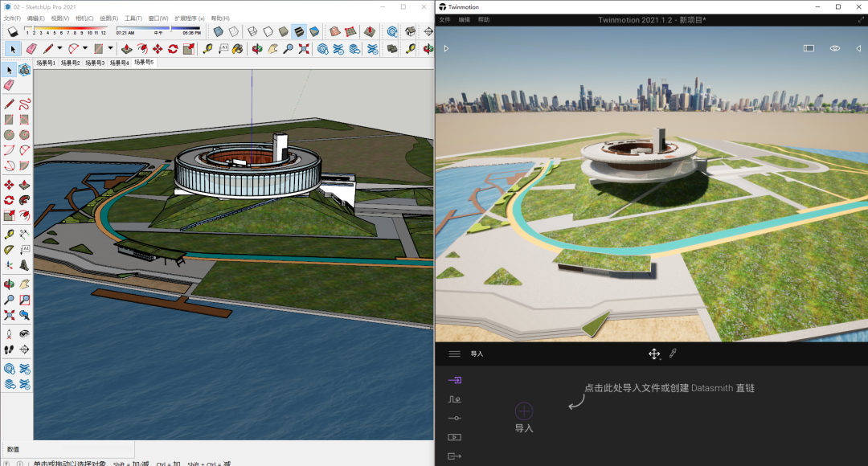Select the Push/Pull tool

(126, 49)
